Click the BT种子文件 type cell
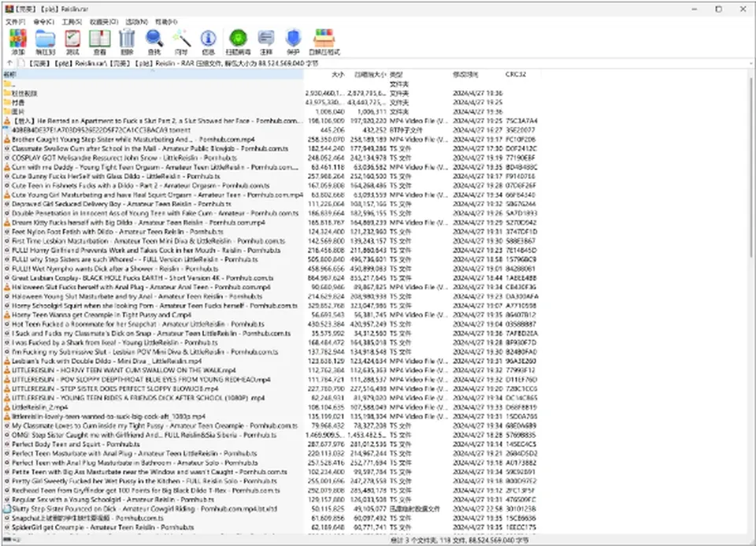Screen dimensions: 756x546 (406, 130)
